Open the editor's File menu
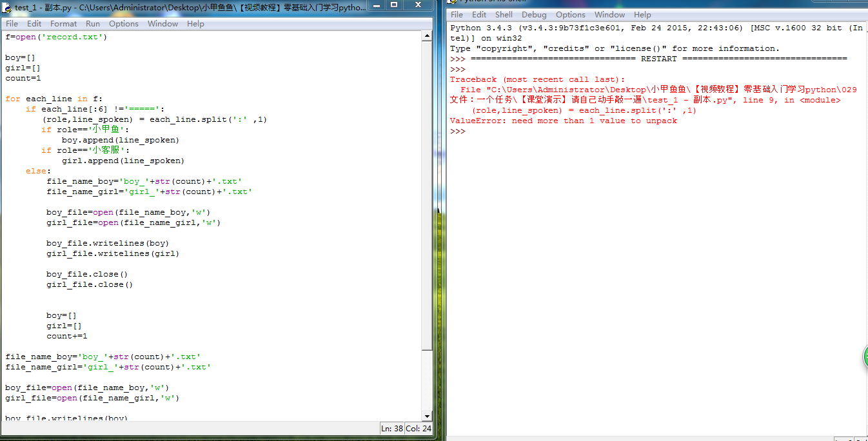The height and width of the screenshot is (441, 868). [x=12, y=24]
